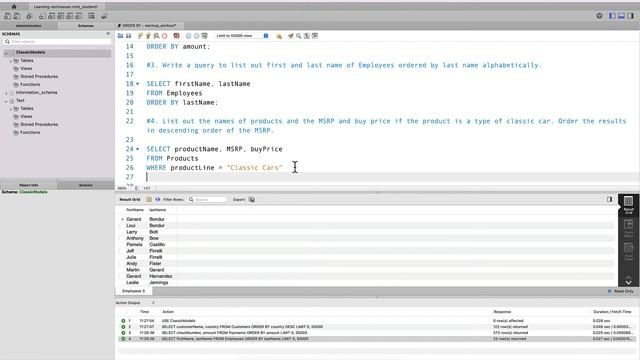
Task: Select Functions under ClassicModels
Action: tap(30, 84)
